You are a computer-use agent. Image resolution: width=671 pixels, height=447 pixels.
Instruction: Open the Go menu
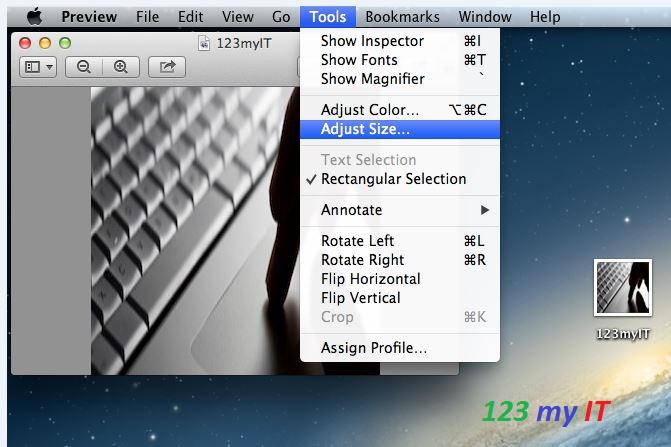[281, 17]
